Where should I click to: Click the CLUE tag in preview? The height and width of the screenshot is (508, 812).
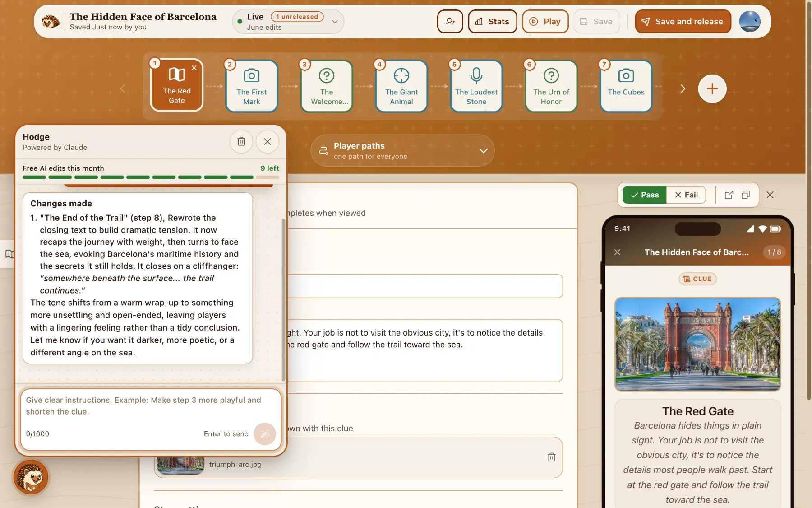[697, 279]
